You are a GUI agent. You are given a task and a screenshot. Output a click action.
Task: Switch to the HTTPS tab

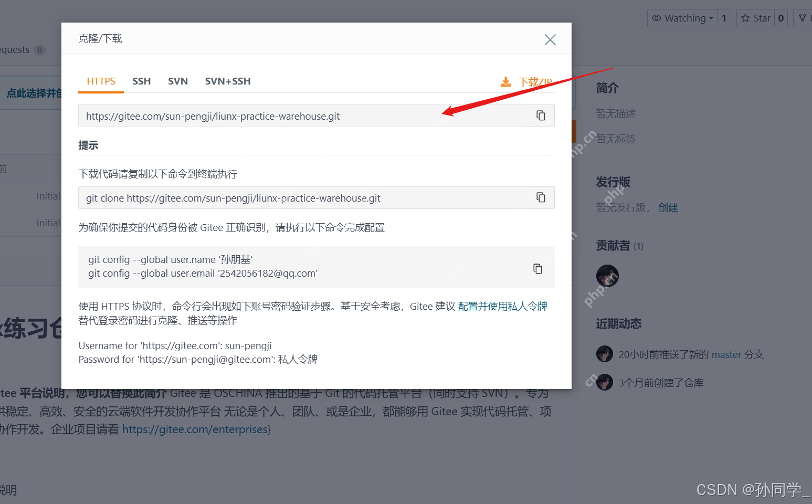(101, 81)
